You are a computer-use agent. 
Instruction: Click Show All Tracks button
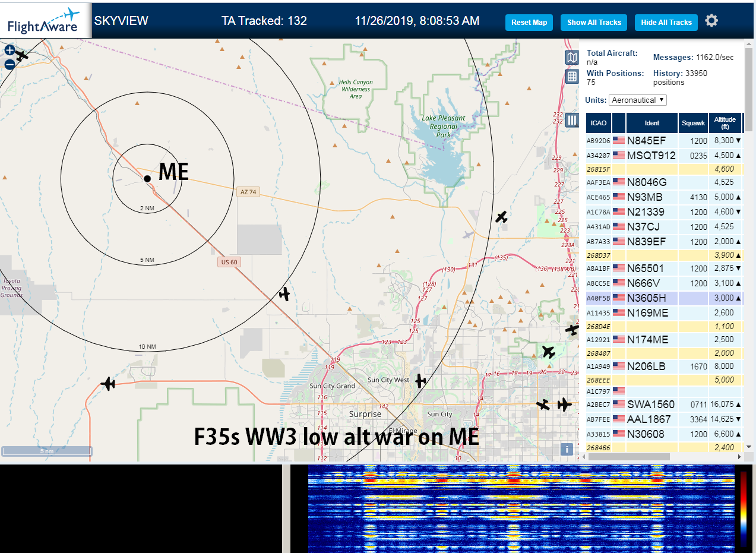pyautogui.click(x=594, y=23)
